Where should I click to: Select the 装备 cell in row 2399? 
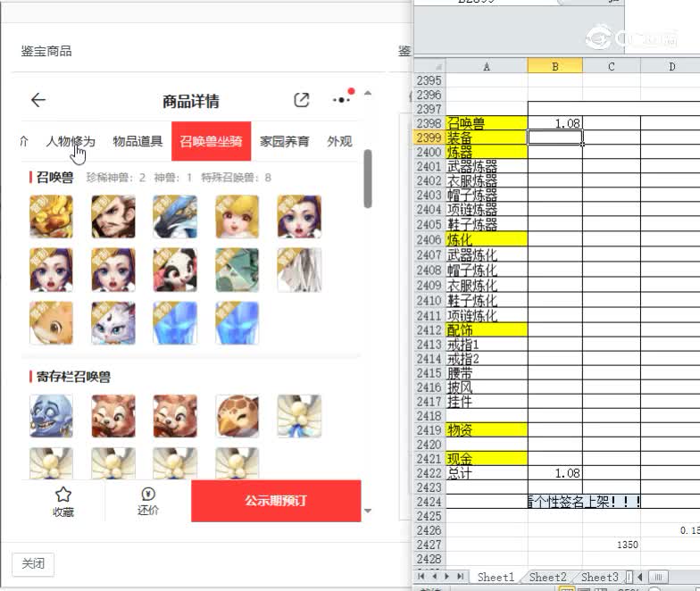coord(487,137)
